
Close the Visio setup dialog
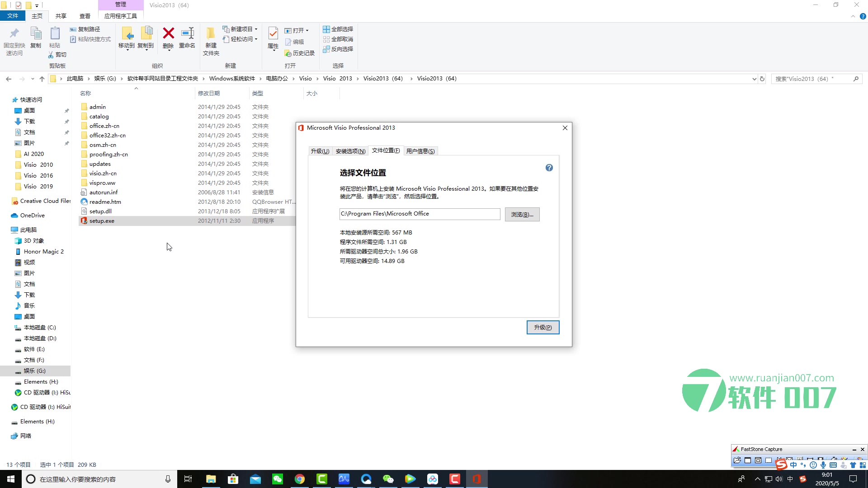click(x=565, y=128)
